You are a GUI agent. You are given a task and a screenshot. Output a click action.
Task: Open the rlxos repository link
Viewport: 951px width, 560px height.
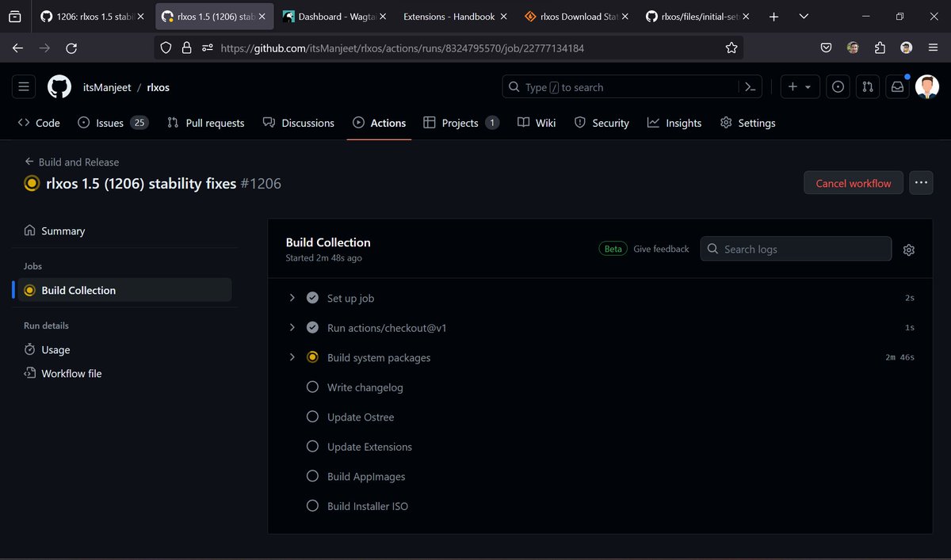tap(158, 87)
